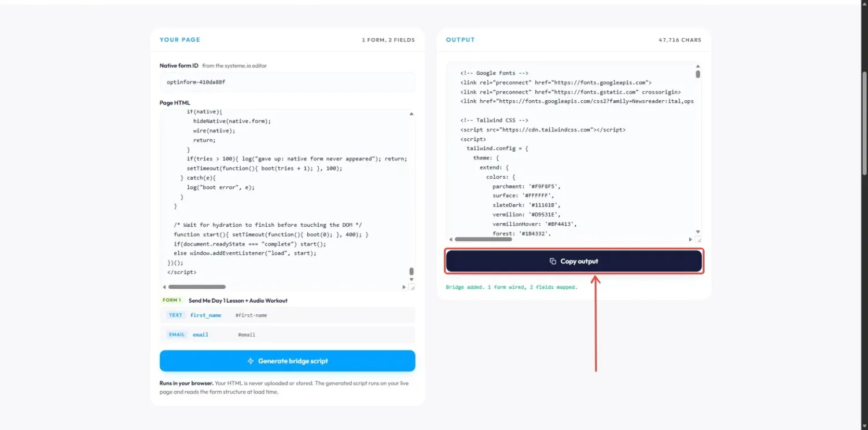The height and width of the screenshot is (430, 868).
Task: Click the 'Runs in your browser.' note
Action: [x=186, y=383]
